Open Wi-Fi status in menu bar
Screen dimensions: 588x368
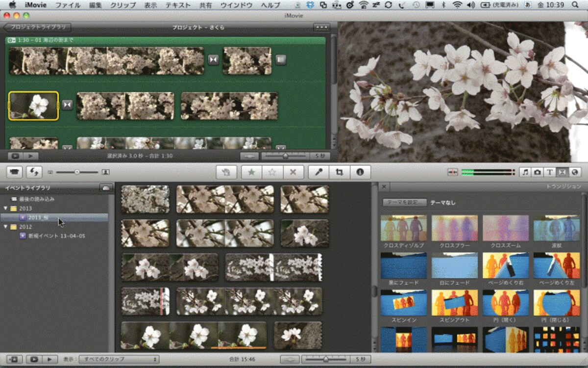tap(457, 5)
